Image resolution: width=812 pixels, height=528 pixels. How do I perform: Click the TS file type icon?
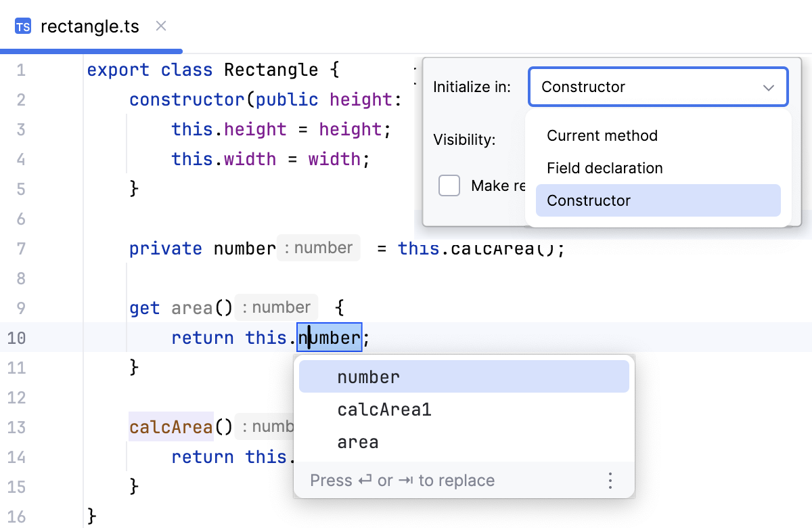[x=22, y=26]
